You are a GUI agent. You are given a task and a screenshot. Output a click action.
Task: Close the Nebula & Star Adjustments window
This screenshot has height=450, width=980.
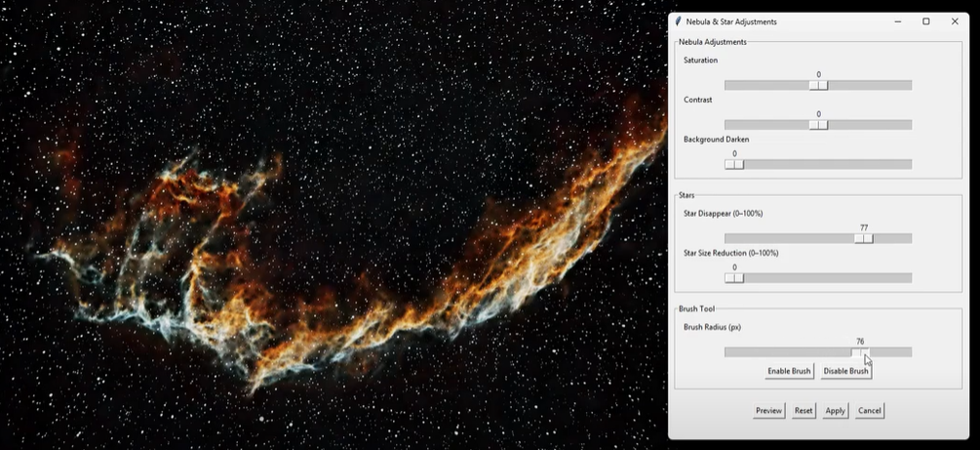(x=955, y=21)
